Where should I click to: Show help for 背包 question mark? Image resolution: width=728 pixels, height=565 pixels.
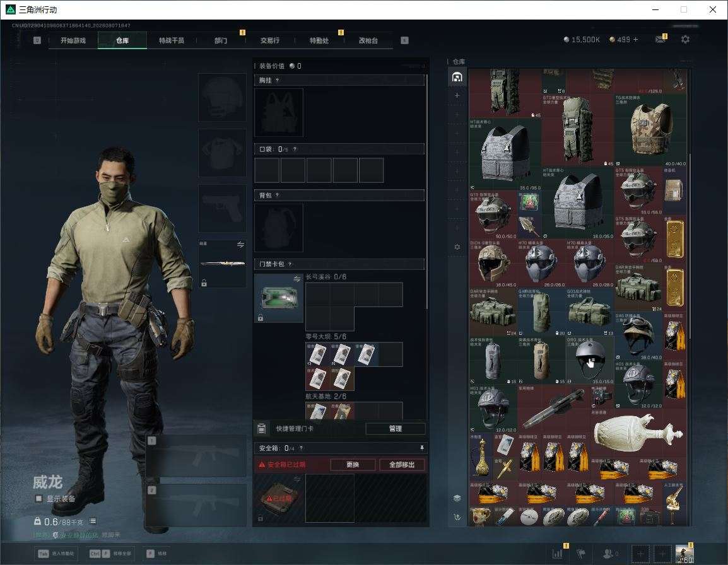click(x=277, y=195)
